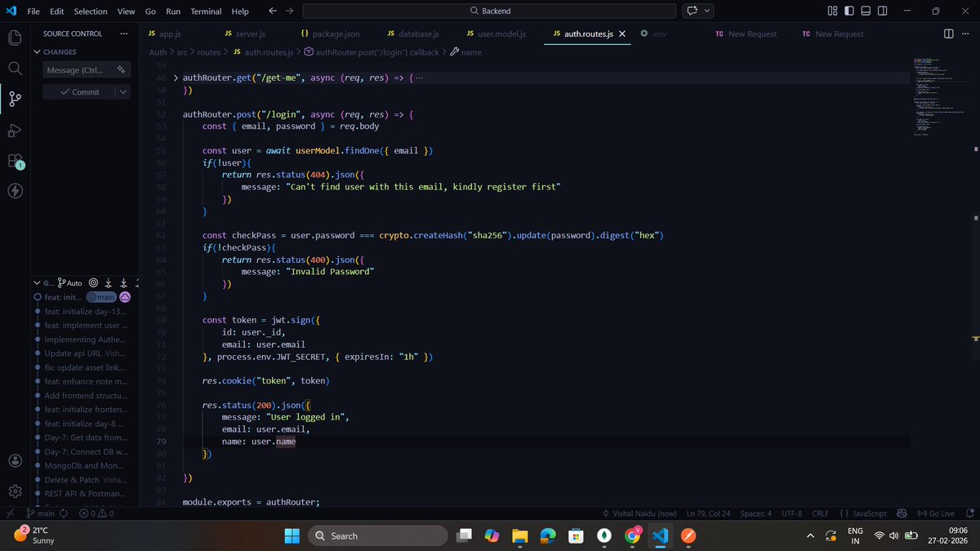
Task: Click CRLF line ending in status bar
Action: (x=820, y=513)
